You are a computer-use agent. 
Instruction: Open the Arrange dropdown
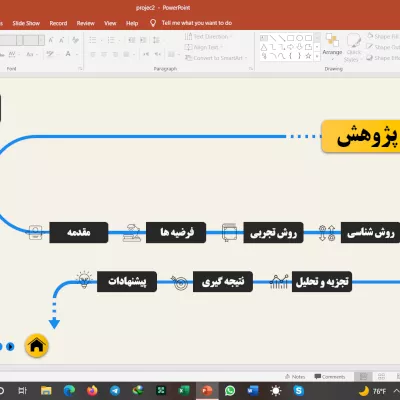click(332, 47)
